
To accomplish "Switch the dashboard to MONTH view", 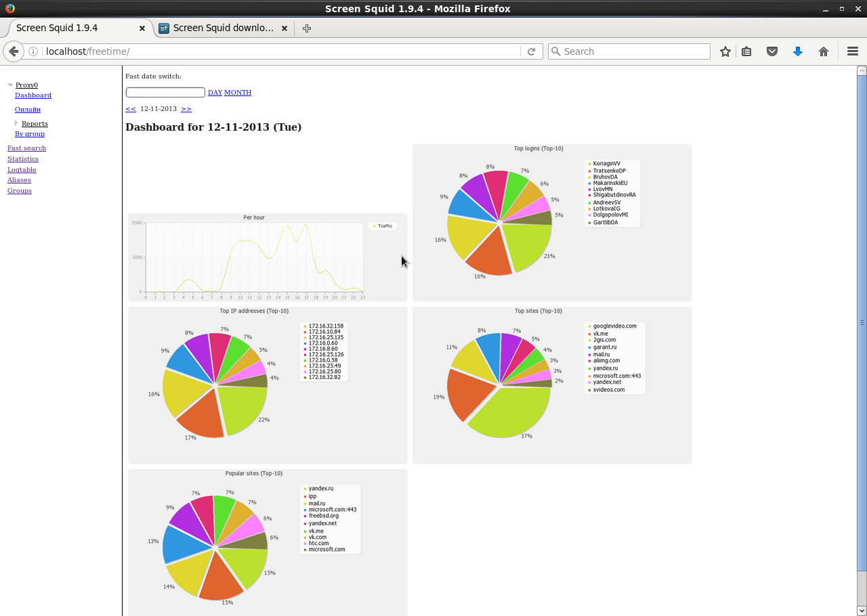I will [x=238, y=92].
